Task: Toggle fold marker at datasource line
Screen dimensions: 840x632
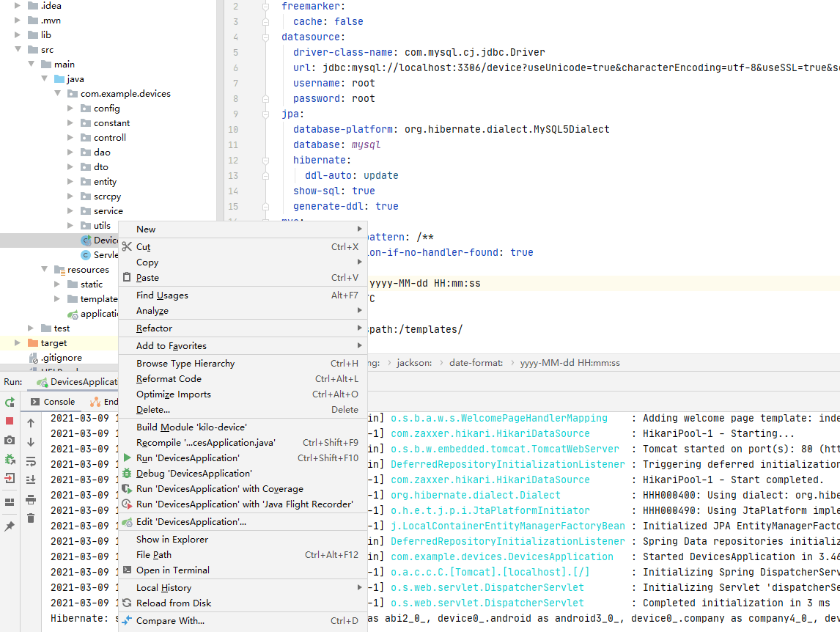Action: [x=265, y=37]
